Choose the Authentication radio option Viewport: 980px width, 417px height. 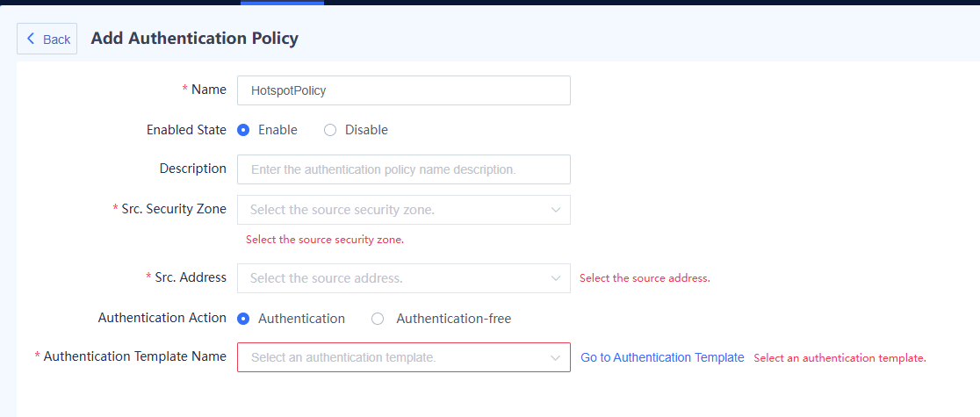244,319
